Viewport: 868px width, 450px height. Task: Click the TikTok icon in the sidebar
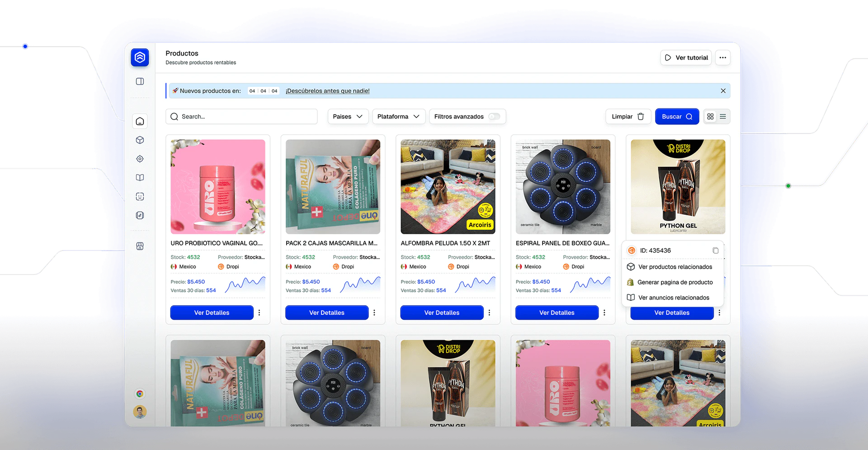pyautogui.click(x=140, y=215)
